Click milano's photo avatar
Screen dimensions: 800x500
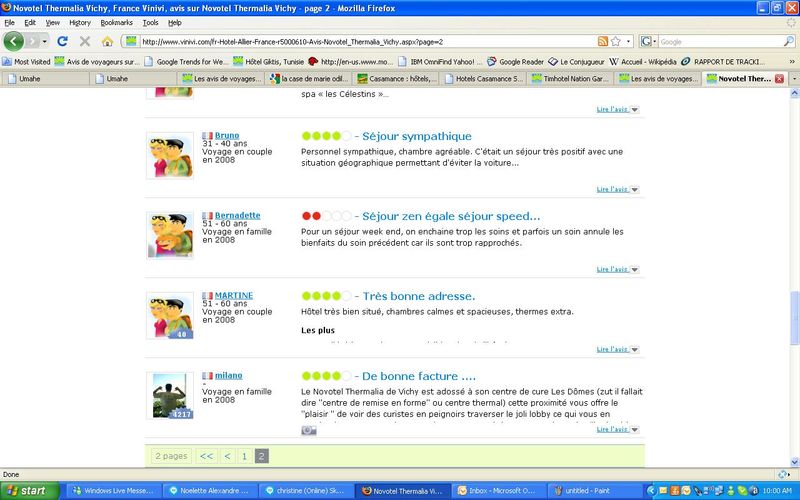pyautogui.click(x=170, y=395)
